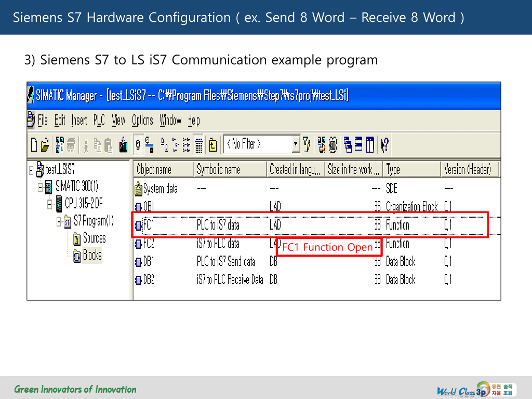Click the OB1 block icon
Image resolution: width=532 pixels, height=399 pixels.
click(138, 207)
